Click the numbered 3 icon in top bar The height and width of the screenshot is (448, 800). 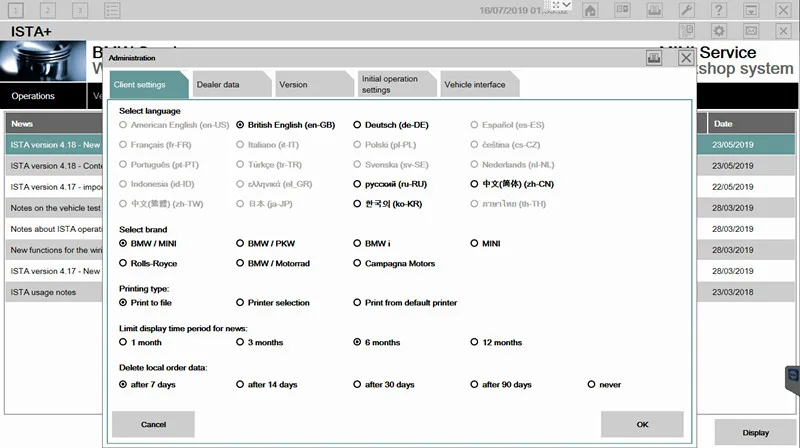coord(80,10)
